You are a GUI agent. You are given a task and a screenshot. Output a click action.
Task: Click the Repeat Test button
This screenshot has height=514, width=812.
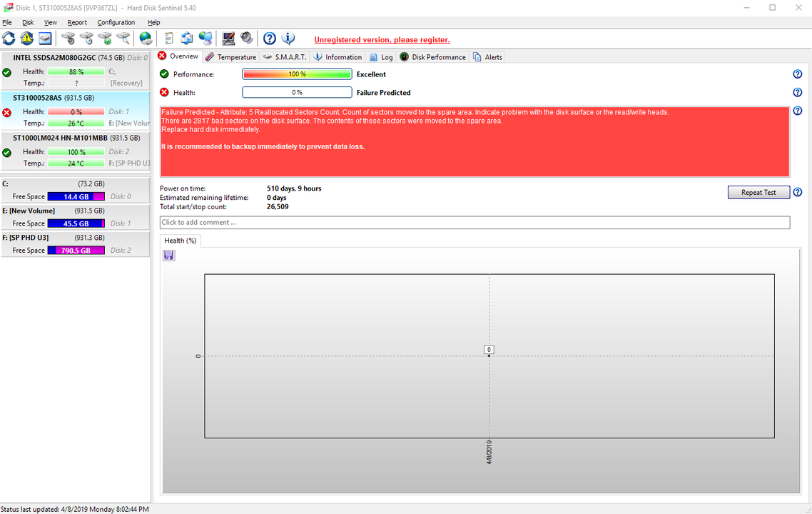coord(758,192)
